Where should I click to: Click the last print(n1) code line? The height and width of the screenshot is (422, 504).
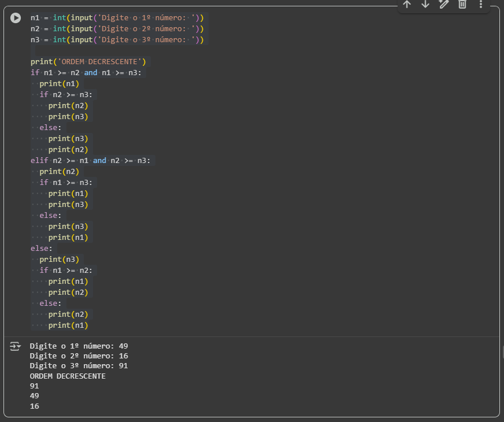[x=68, y=325]
